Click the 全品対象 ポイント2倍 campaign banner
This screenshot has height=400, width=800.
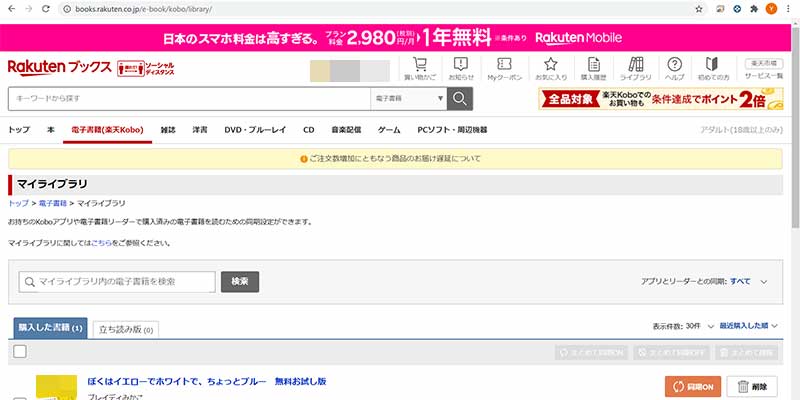pyautogui.click(x=661, y=98)
